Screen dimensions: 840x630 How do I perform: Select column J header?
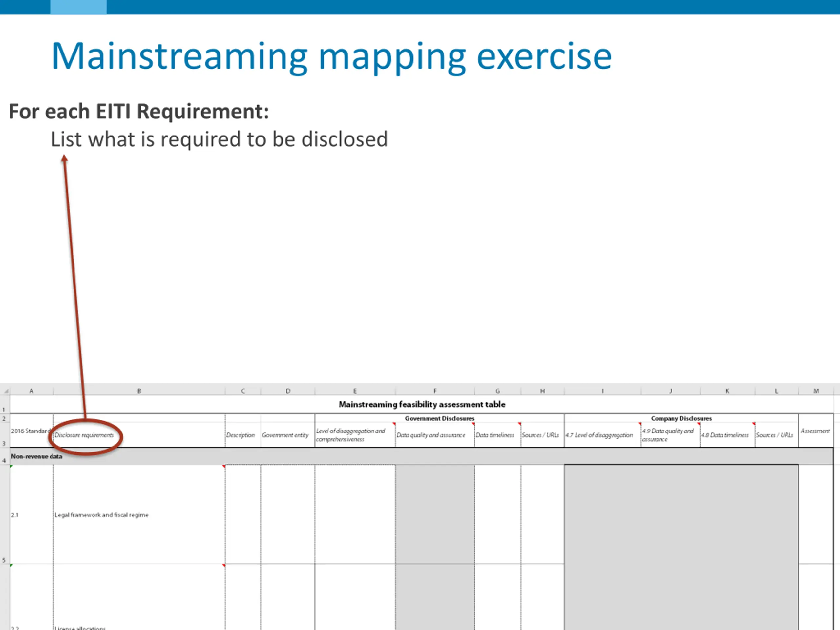671,391
